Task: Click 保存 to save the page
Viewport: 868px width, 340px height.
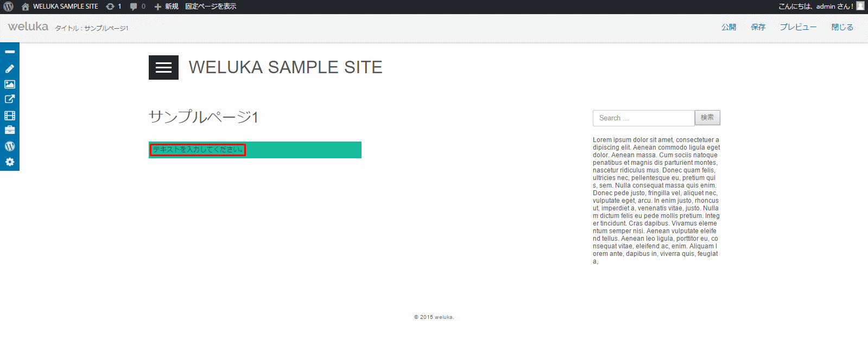Action: [758, 27]
